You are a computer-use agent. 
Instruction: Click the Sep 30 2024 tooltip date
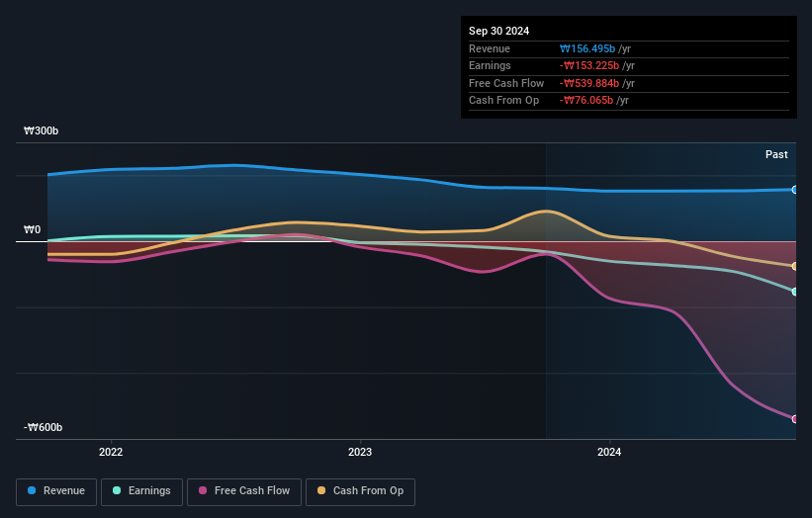click(x=498, y=31)
